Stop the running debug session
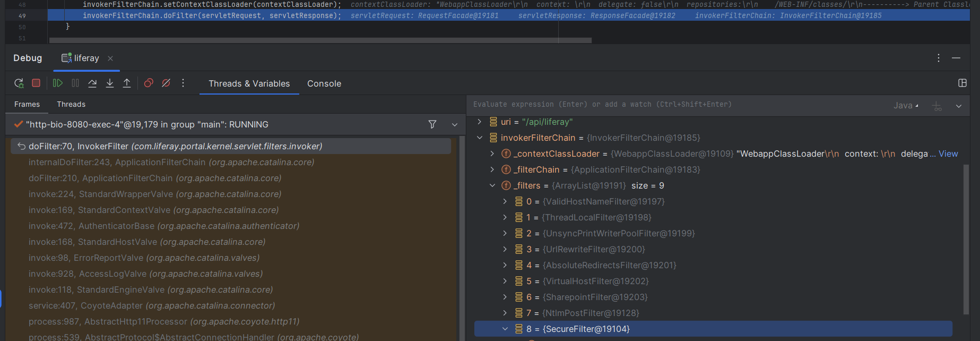 click(x=36, y=83)
